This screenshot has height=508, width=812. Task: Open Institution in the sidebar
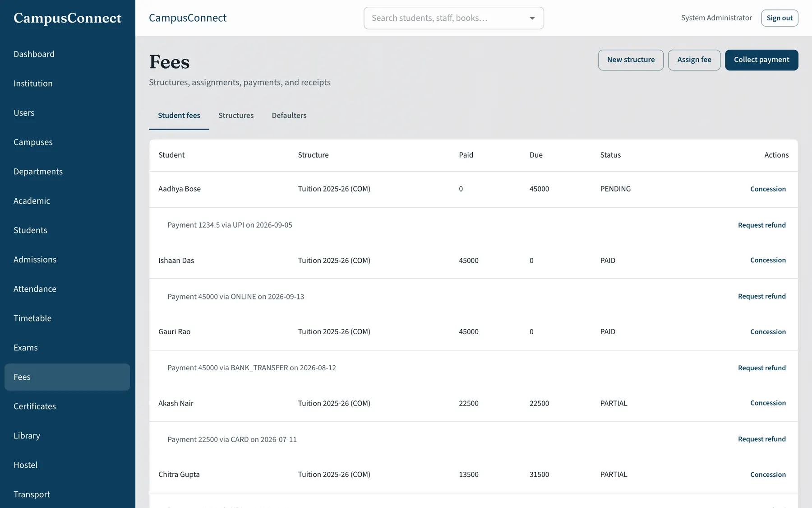point(67,84)
